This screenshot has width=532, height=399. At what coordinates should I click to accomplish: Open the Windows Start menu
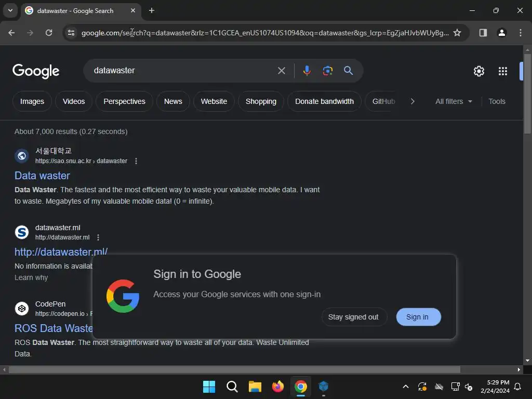209,387
